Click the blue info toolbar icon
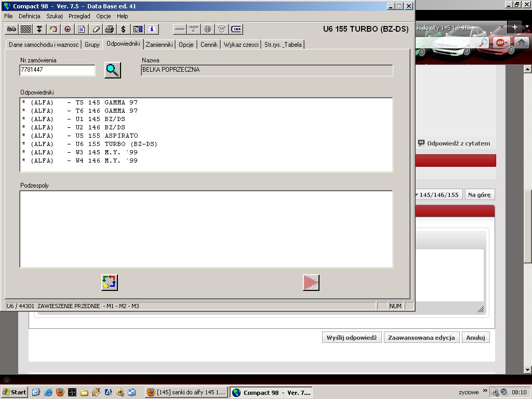532x399 pixels. [x=152, y=29]
